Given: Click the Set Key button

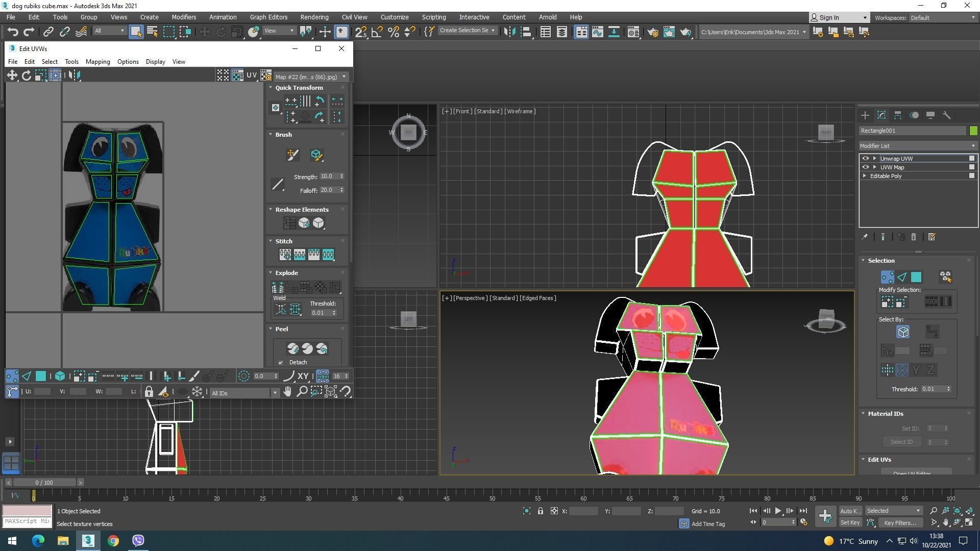Looking at the screenshot, I should point(850,522).
